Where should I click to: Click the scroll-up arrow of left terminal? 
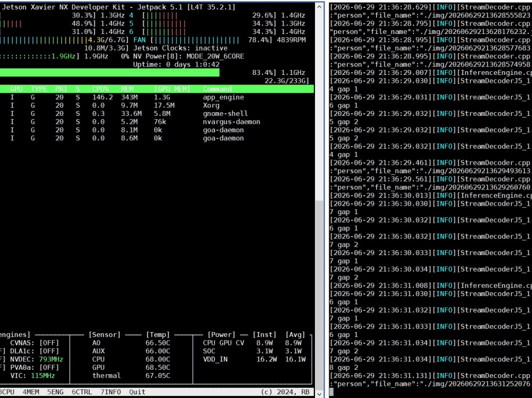[319, 7]
